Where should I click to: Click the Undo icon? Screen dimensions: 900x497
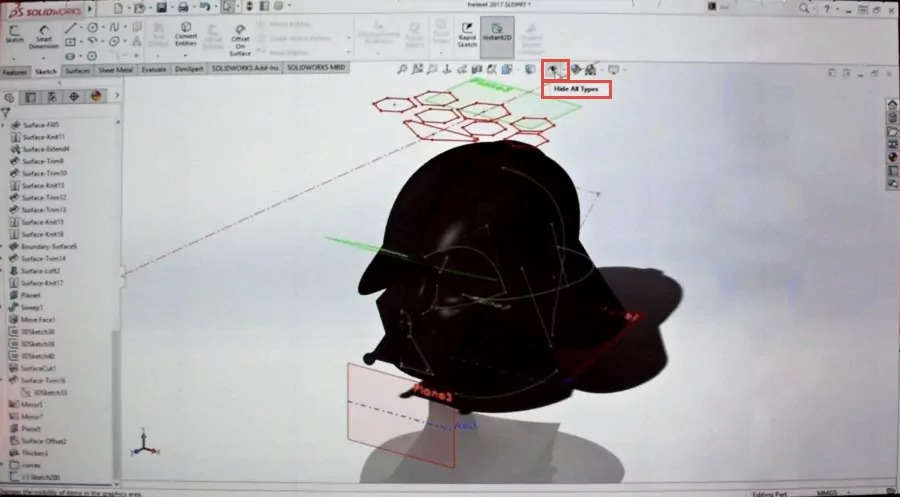204,7
